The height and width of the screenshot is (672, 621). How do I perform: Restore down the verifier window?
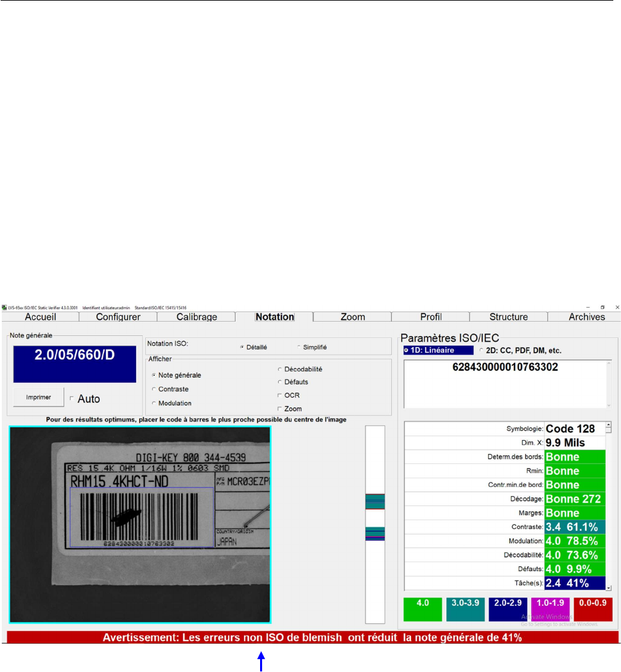tap(602, 307)
